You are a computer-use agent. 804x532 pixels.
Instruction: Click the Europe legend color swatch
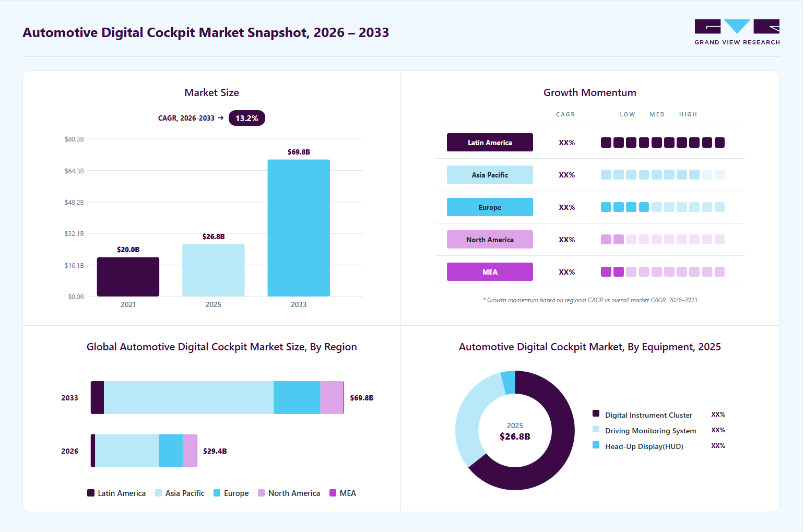pos(217,493)
